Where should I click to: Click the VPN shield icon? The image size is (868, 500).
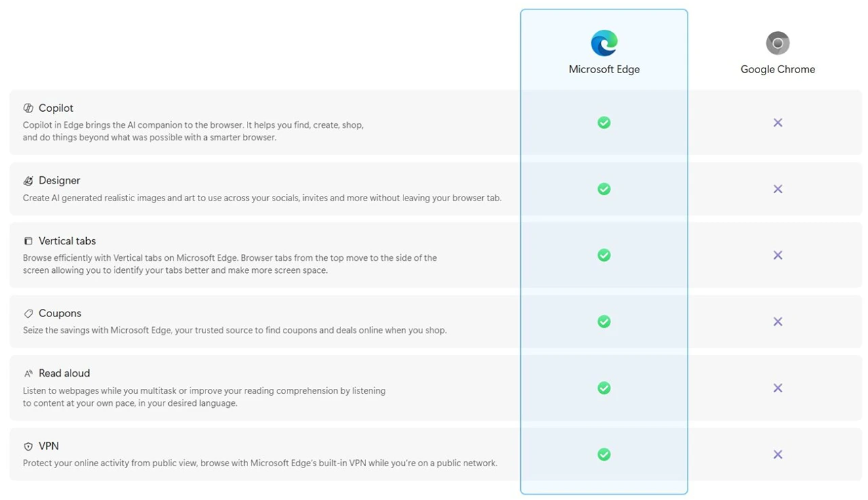[28, 445]
